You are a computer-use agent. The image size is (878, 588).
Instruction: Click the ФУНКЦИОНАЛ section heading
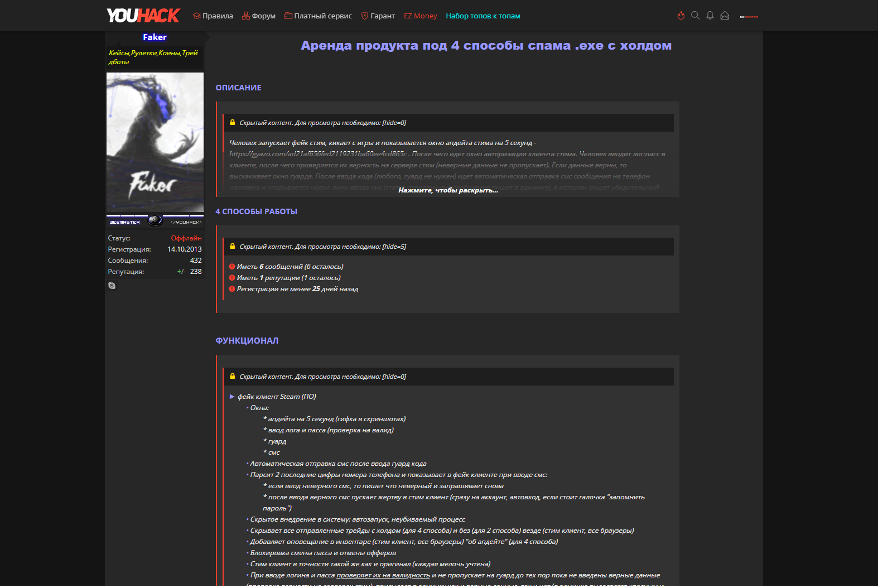point(247,341)
